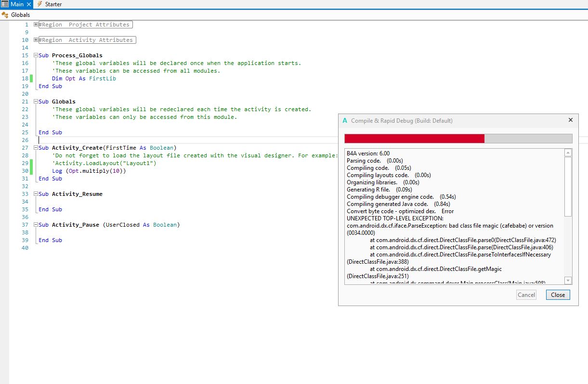
Task: Click 'UNEXPECTED TOP-LEVEL EXCEPTION:' in the log
Action: click(x=395, y=218)
